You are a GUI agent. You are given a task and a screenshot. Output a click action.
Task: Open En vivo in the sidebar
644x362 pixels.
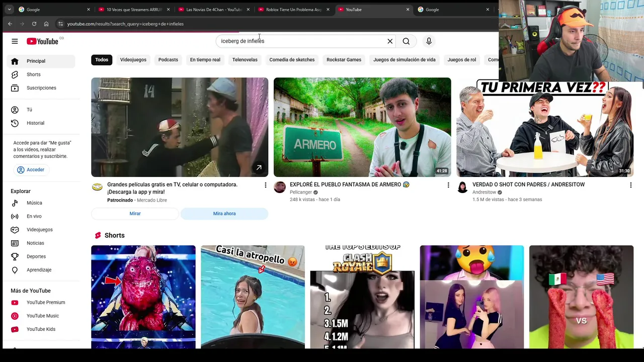[41, 216]
